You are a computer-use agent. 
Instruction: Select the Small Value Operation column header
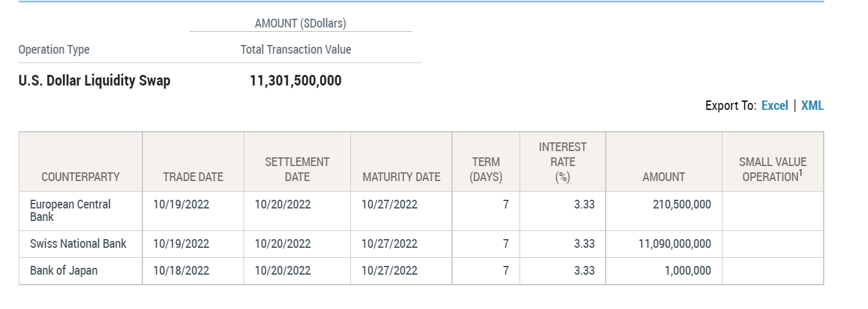coord(772,169)
